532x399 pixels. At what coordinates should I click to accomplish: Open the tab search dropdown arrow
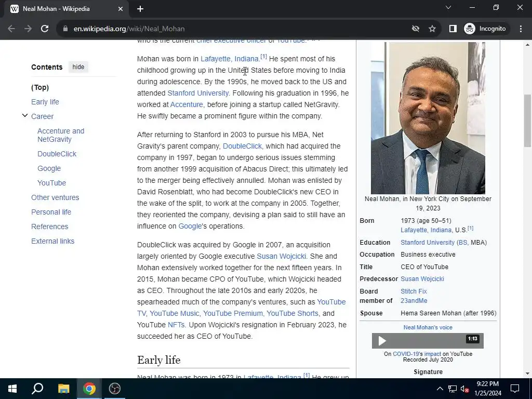pos(448,7)
